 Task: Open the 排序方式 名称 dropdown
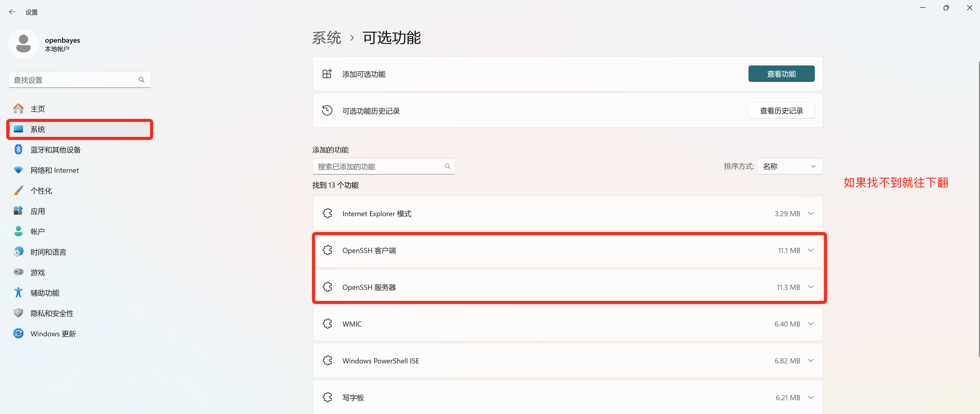click(x=790, y=167)
